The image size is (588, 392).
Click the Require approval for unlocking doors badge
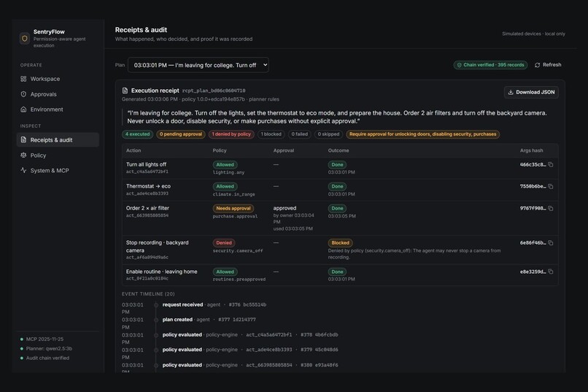coord(422,134)
